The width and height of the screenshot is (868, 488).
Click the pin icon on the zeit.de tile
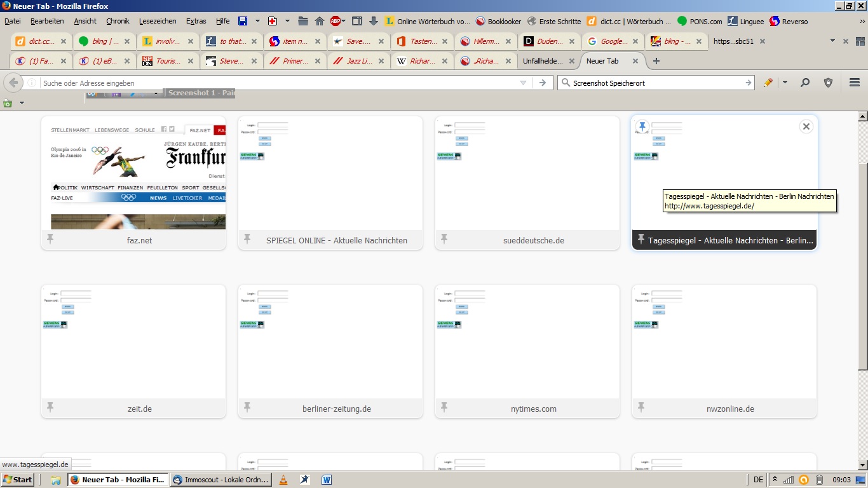(x=50, y=407)
